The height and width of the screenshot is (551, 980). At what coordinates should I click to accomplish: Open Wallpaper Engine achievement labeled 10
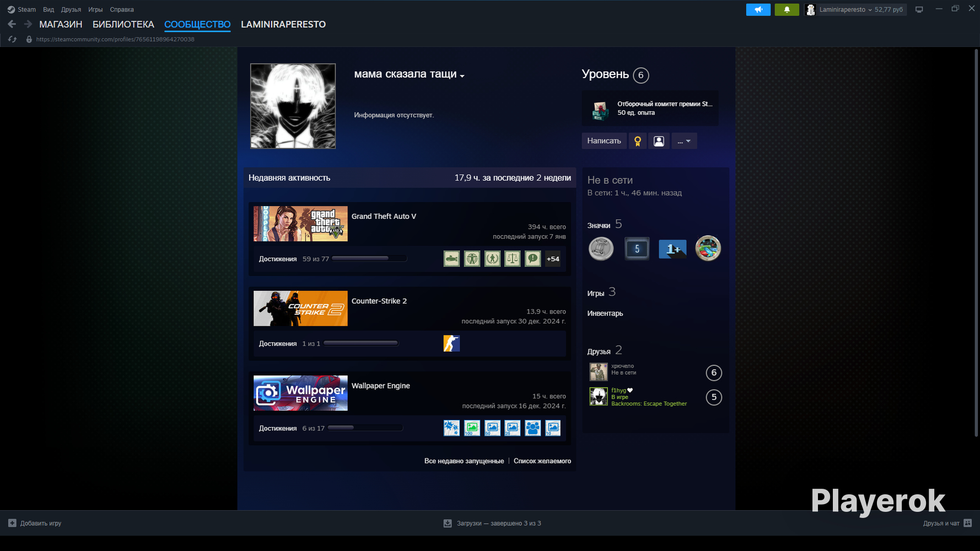[553, 428]
